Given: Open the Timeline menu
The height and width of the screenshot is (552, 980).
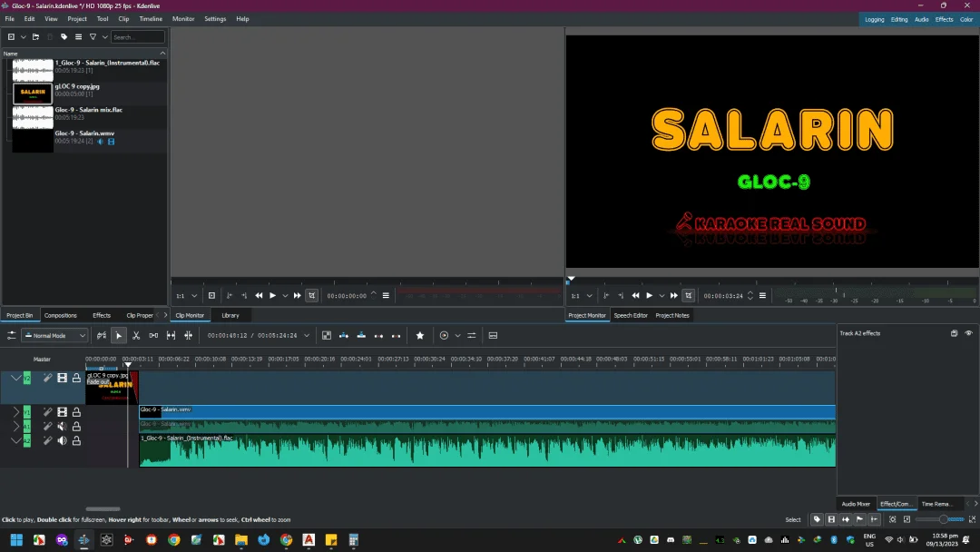Looking at the screenshot, I should click(x=151, y=19).
